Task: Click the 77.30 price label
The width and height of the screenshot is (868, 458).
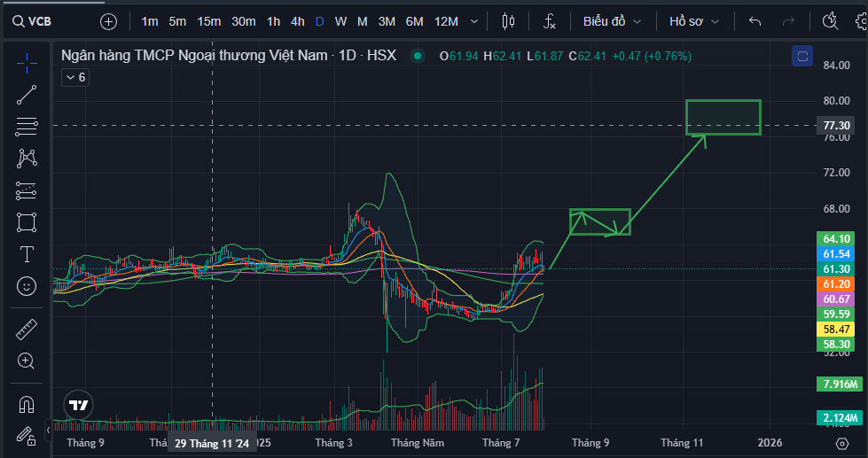Action: tap(836, 126)
